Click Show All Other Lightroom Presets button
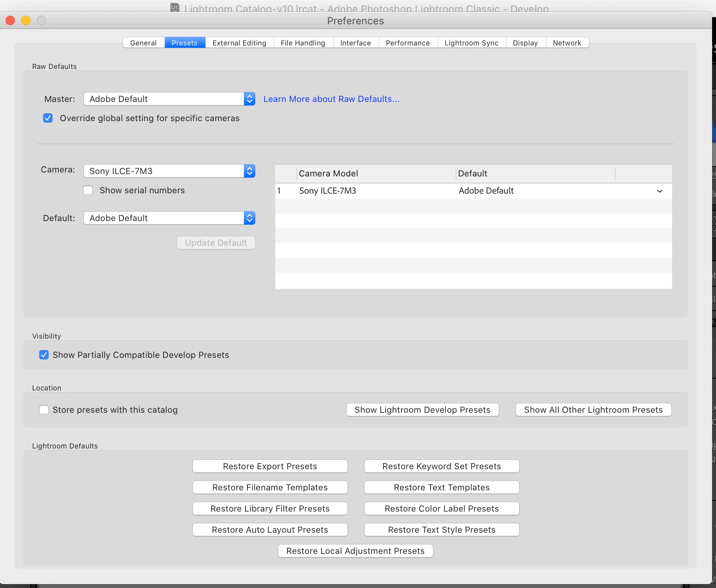The width and height of the screenshot is (716, 588). point(594,410)
